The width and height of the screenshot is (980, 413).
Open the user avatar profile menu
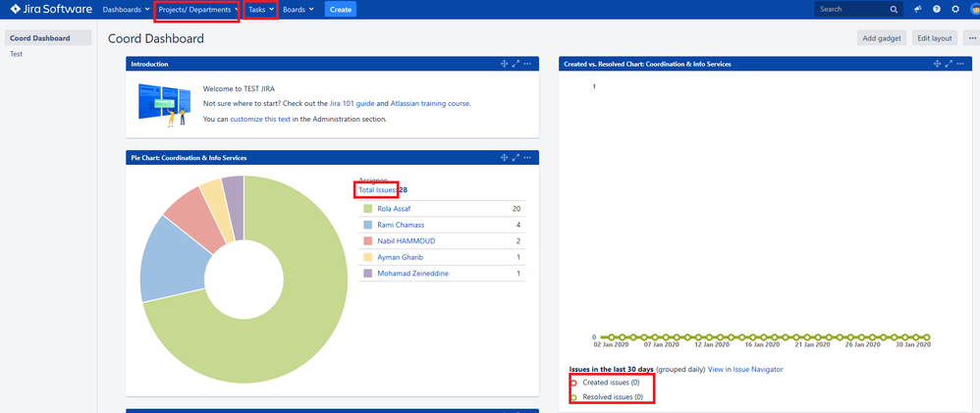coord(974,10)
